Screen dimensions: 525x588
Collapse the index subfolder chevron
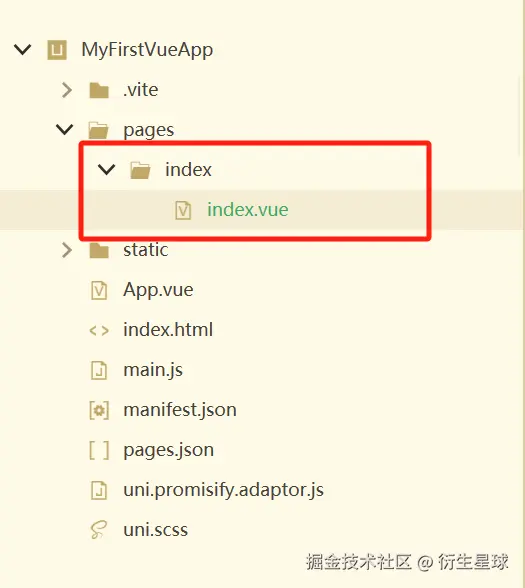[106, 170]
